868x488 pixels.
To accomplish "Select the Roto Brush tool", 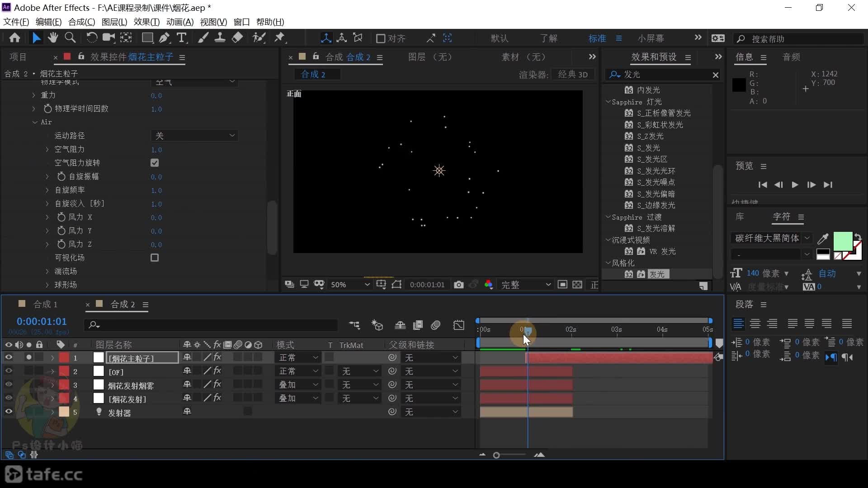I will pyautogui.click(x=259, y=38).
